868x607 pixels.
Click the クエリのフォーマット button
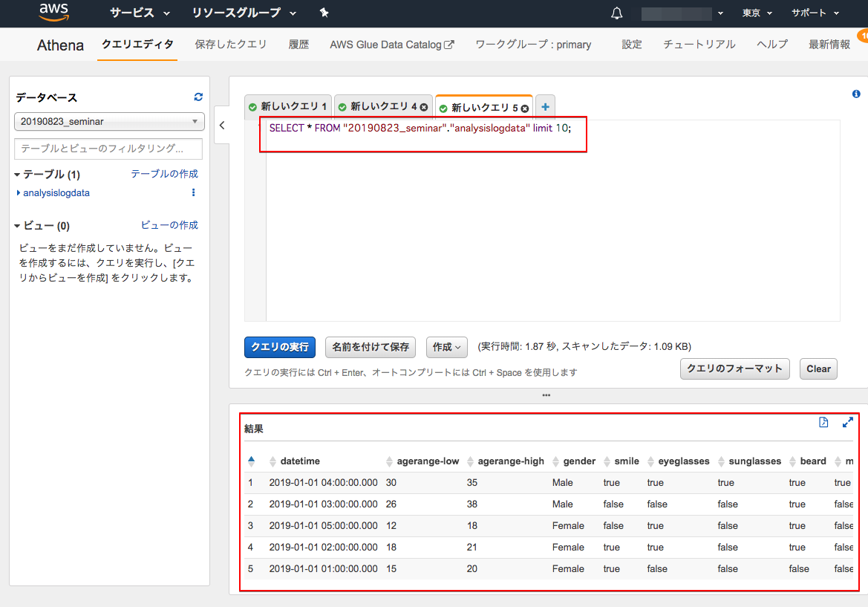coord(734,369)
